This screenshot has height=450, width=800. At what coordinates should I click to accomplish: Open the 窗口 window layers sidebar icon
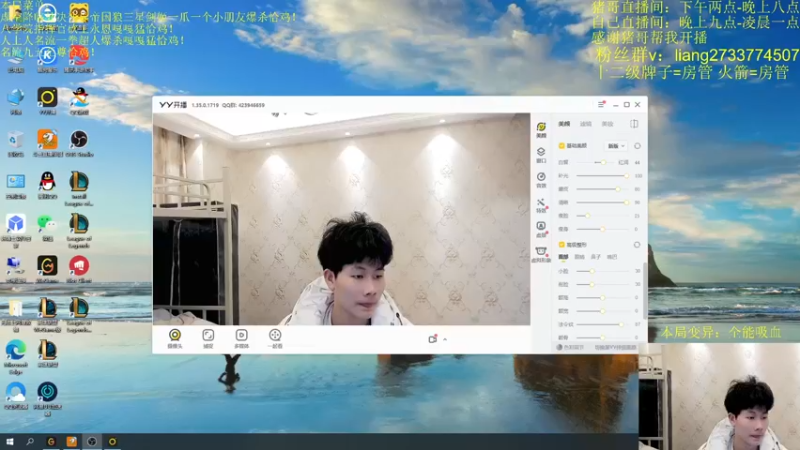click(541, 155)
